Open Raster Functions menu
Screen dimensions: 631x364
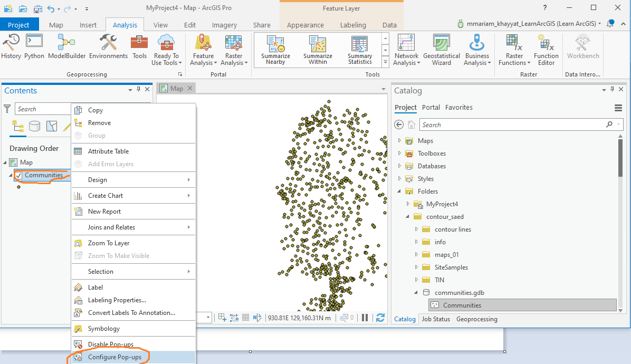pos(514,50)
